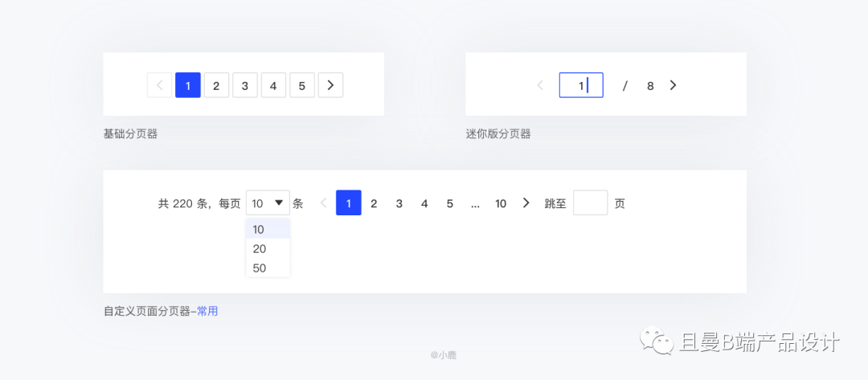Click the total pages '8' in mini pager
The image size is (868, 380).
[650, 86]
